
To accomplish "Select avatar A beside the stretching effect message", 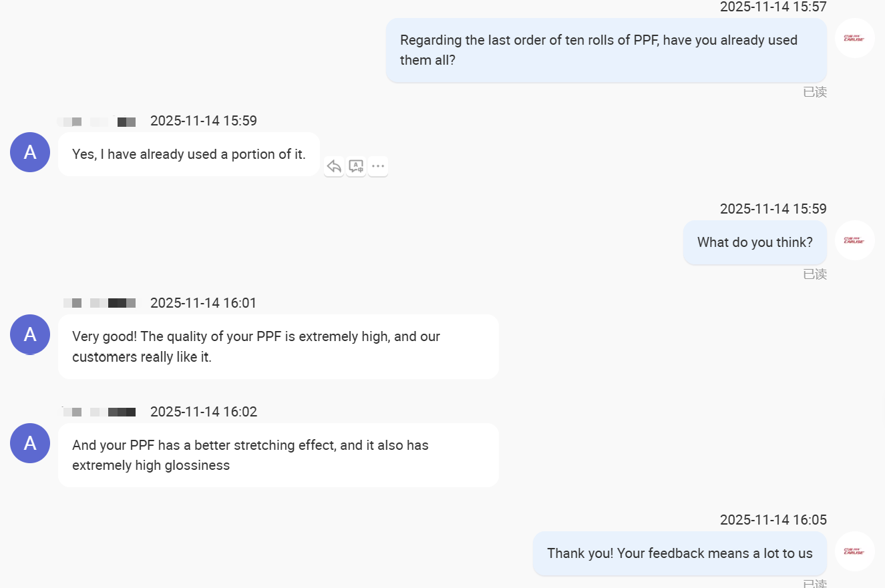I will (30, 443).
